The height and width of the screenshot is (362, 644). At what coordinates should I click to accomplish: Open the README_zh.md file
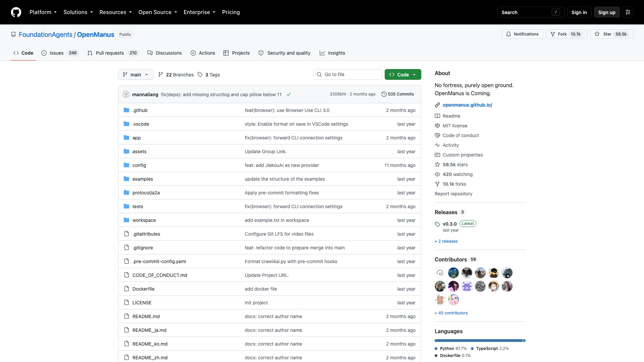click(150, 358)
